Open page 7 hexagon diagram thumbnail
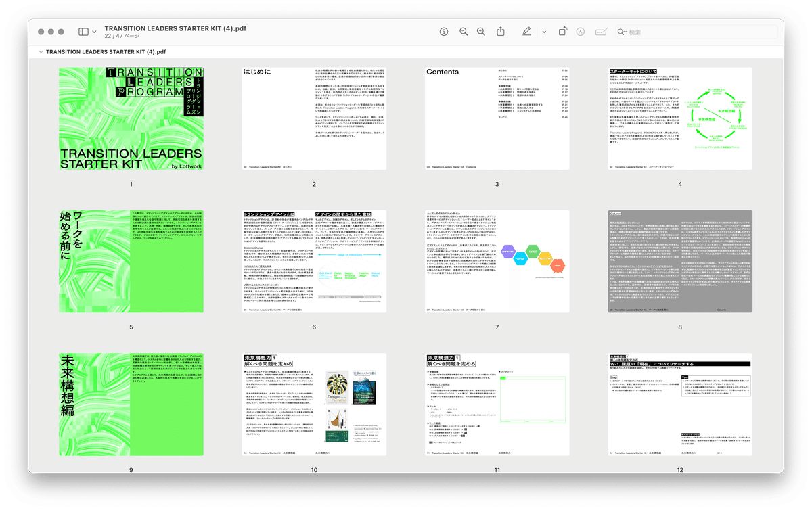The height and width of the screenshot is (510, 812). (497, 261)
